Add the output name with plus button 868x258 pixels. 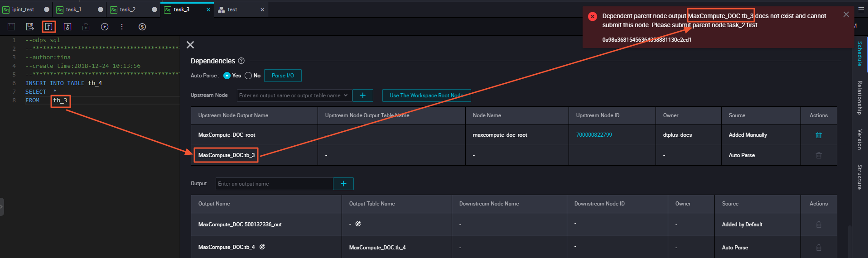point(343,184)
